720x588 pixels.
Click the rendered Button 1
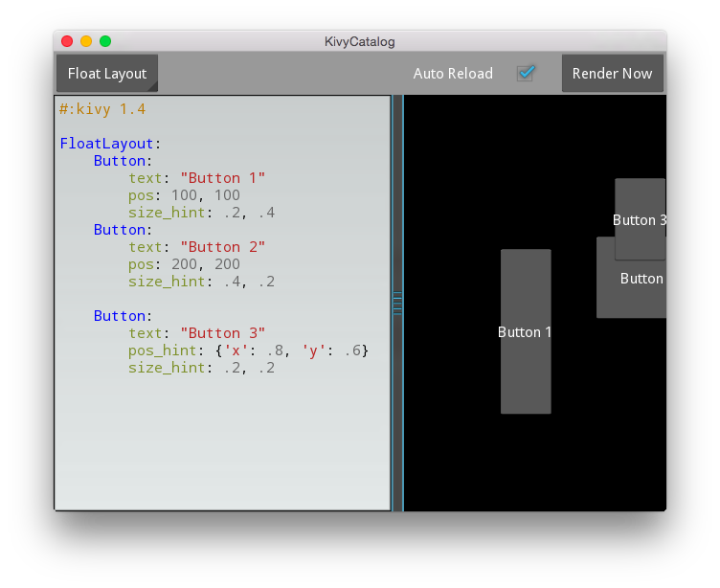(526, 331)
